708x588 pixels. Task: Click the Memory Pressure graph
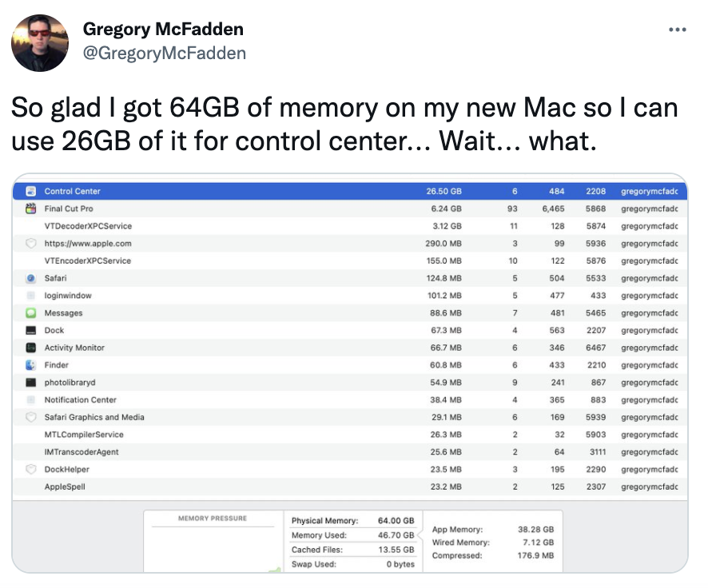pyautogui.click(x=213, y=548)
